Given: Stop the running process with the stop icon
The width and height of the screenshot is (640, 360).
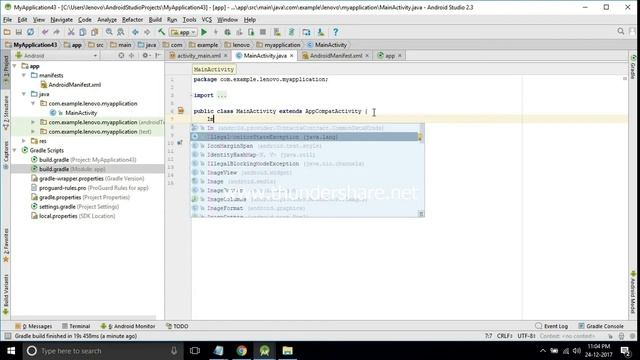Looking at the screenshot, I should pyautogui.click(x=263, y=32).
